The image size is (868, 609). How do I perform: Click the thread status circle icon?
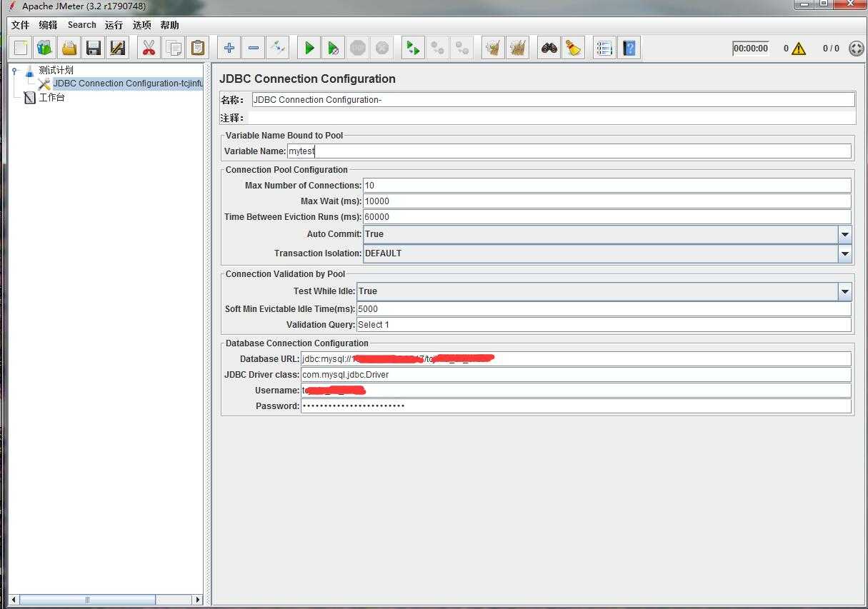coord(856,49)
